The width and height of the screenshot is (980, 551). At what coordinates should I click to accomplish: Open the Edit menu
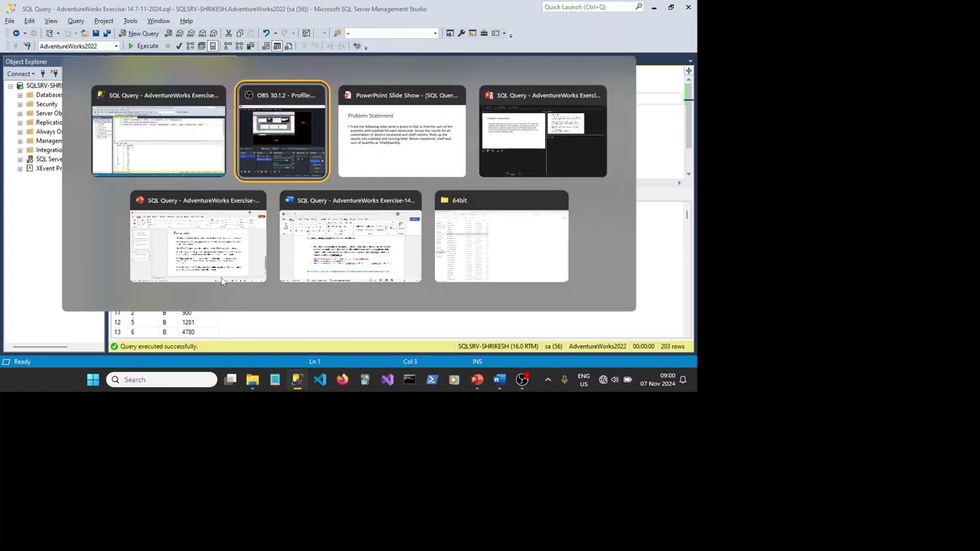point(29,21)
